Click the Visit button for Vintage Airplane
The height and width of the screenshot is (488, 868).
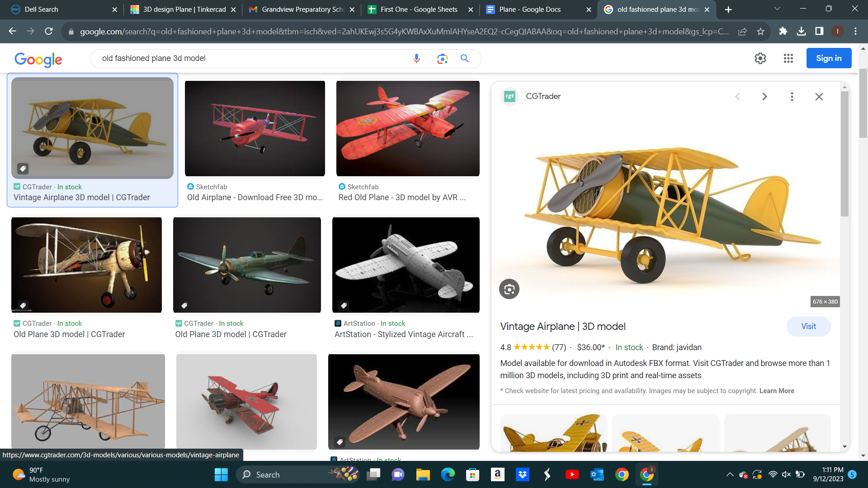coord(808,326)
